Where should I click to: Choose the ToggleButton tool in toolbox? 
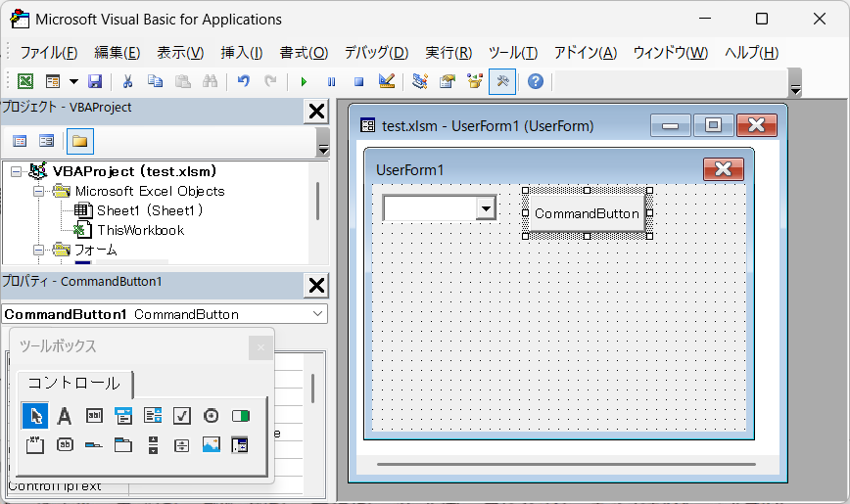(x=240, y=416)
